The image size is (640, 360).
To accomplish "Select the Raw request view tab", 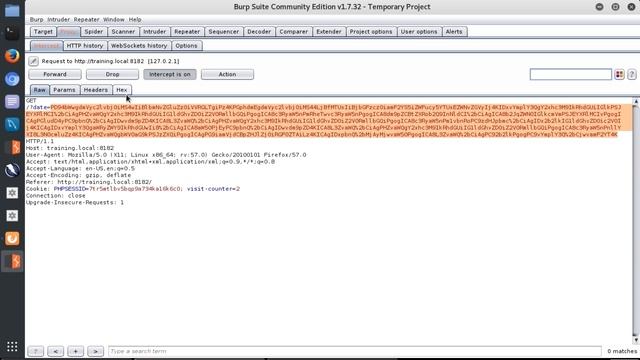I will coord(40,90).
